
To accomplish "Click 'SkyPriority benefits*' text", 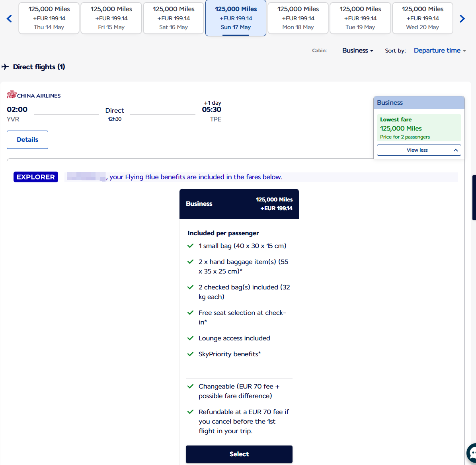I will pos(230,354).
